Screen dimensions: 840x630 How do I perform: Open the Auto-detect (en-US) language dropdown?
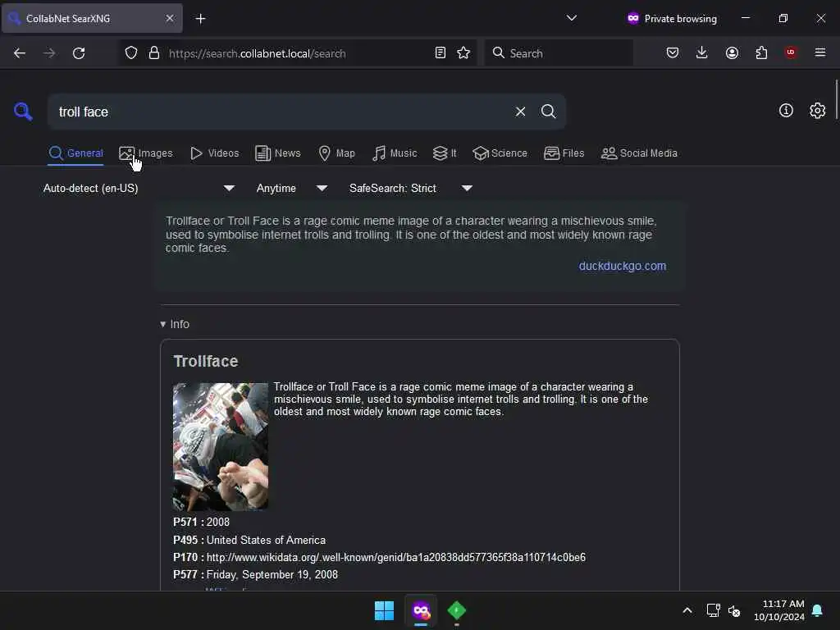pos(139,189)
